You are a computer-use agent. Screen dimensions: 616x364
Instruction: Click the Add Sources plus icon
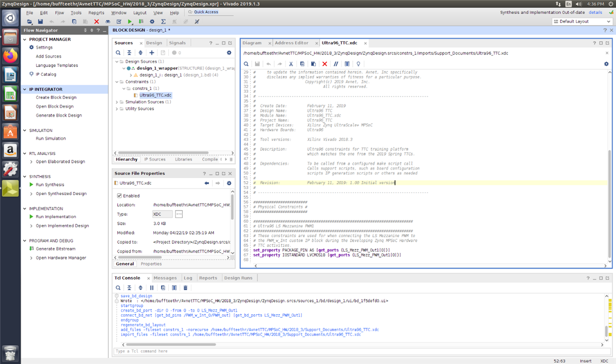pos(151,53)
